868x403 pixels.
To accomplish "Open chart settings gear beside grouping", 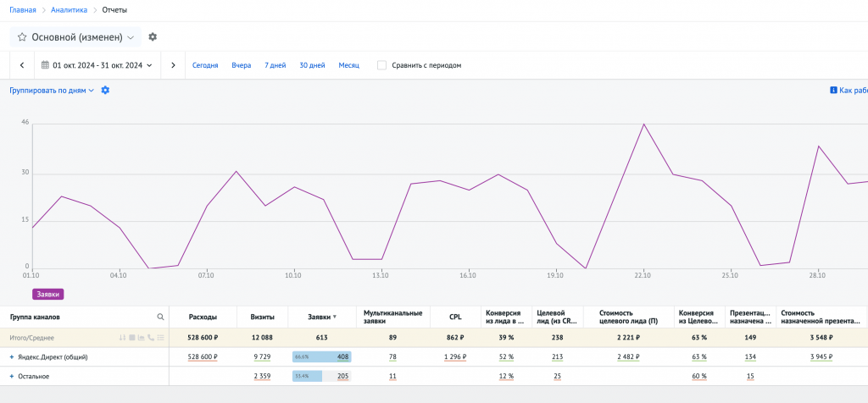I will click(x=105, y=90).
